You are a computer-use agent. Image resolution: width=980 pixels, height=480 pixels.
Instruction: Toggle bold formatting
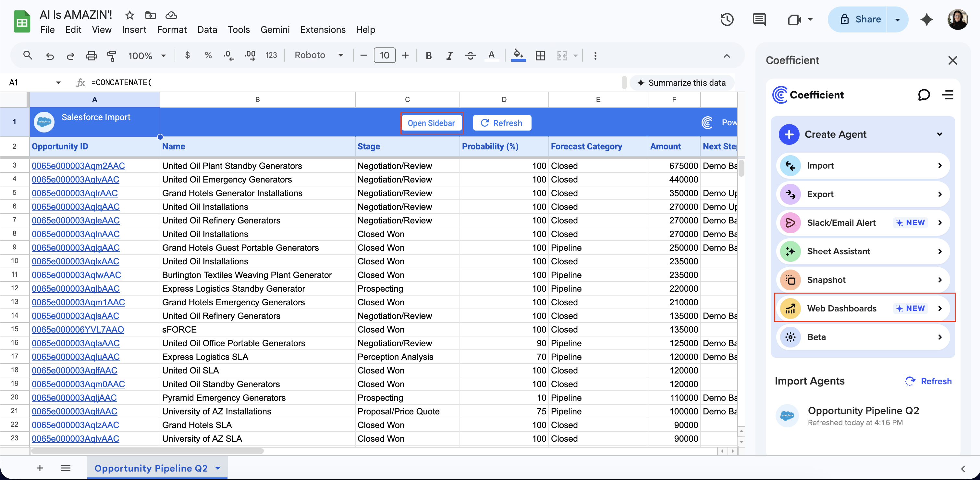coord(429,56)
